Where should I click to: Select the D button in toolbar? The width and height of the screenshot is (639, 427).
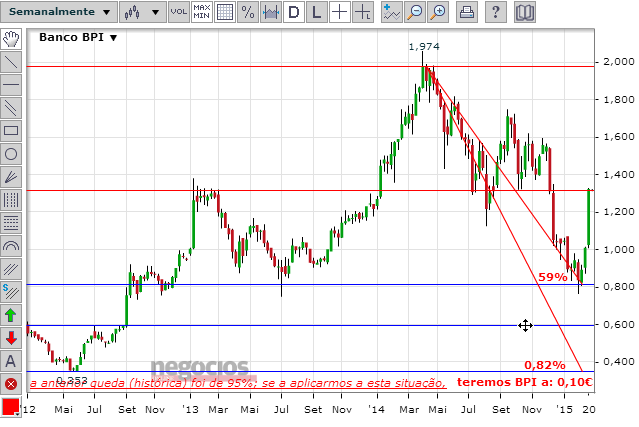click(294, 12)
